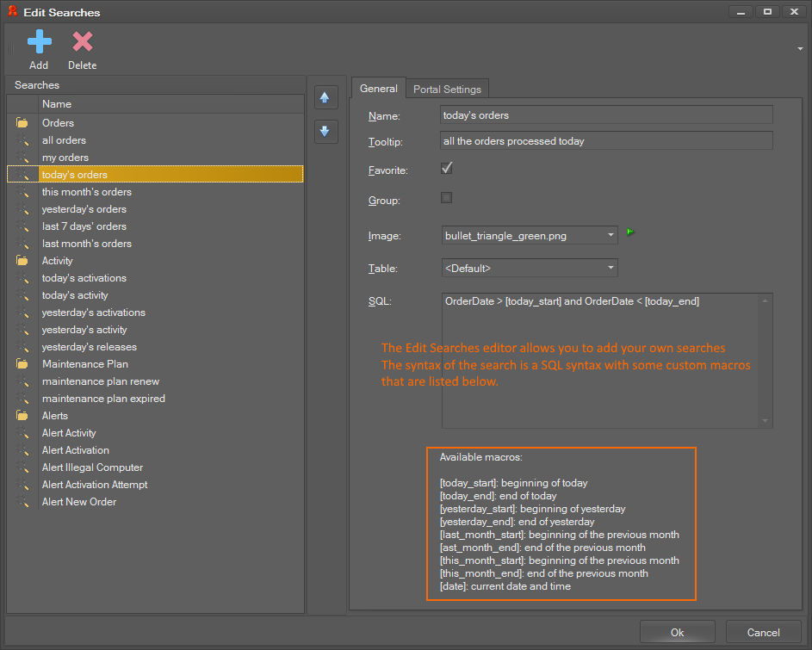Select Alert New Order search
The image size is (812, 650).
click(155, 502)
